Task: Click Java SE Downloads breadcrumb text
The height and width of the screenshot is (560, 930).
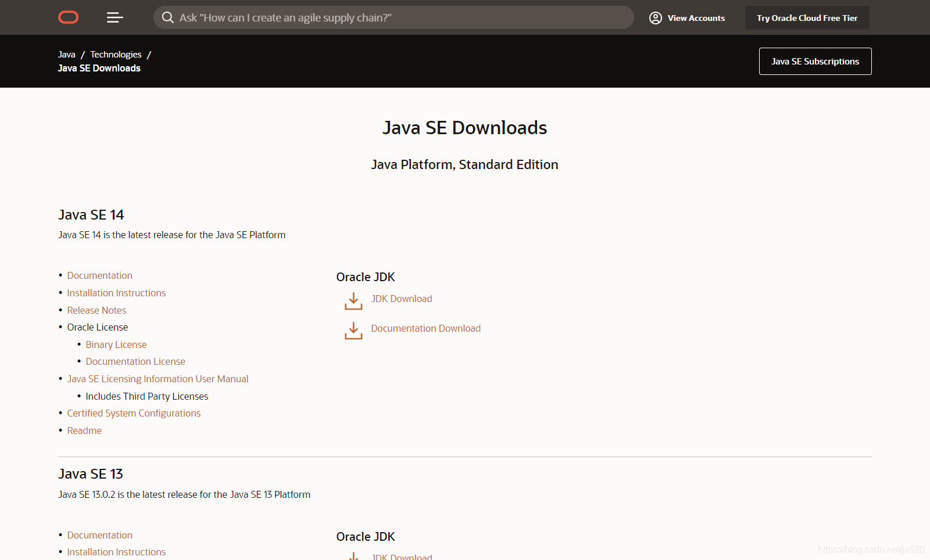Action: pos(99,68)
